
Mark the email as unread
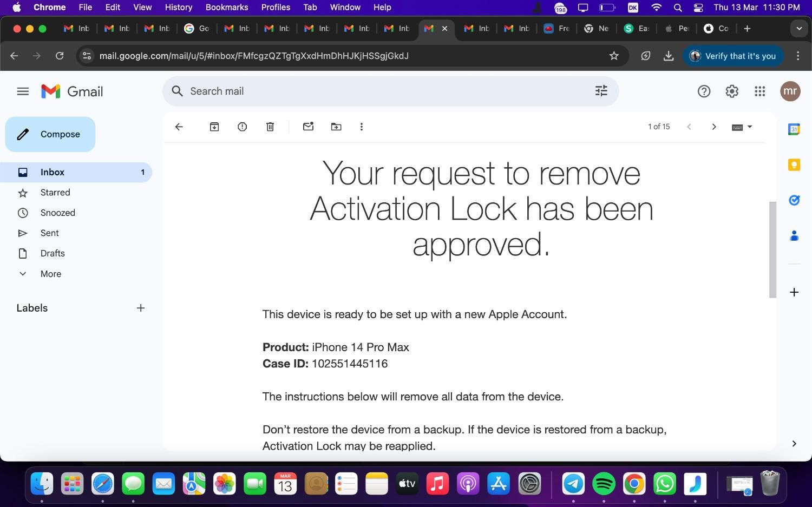[x=308, y=127]
